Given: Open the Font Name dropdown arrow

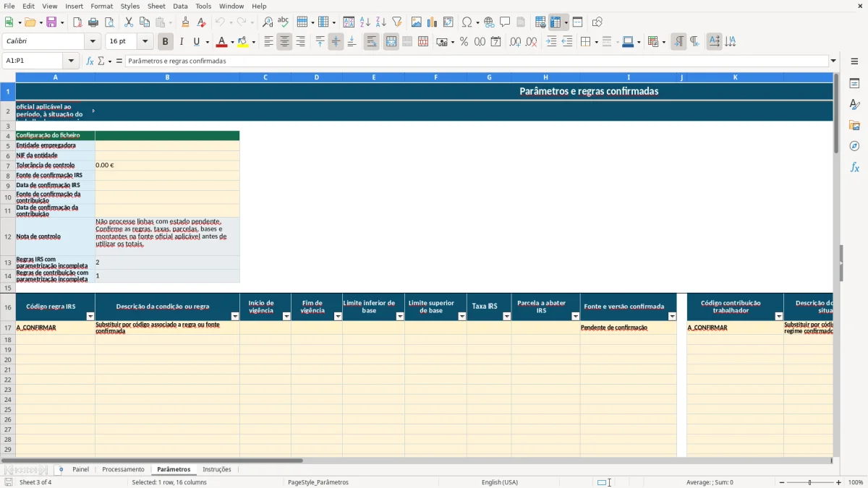Looking at the screenshot, I should [x=93, y=42].
